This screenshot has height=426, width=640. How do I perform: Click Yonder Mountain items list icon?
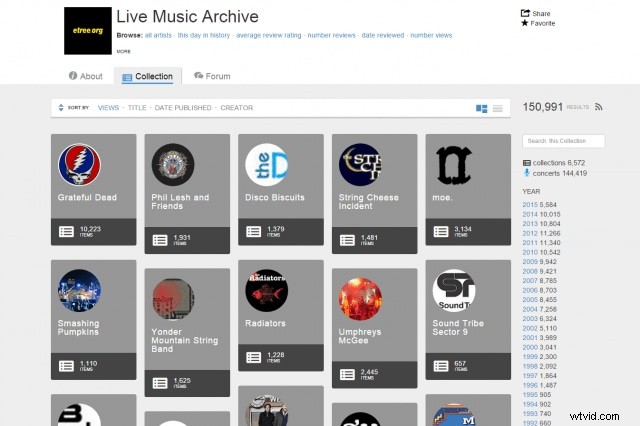[160, 383]
